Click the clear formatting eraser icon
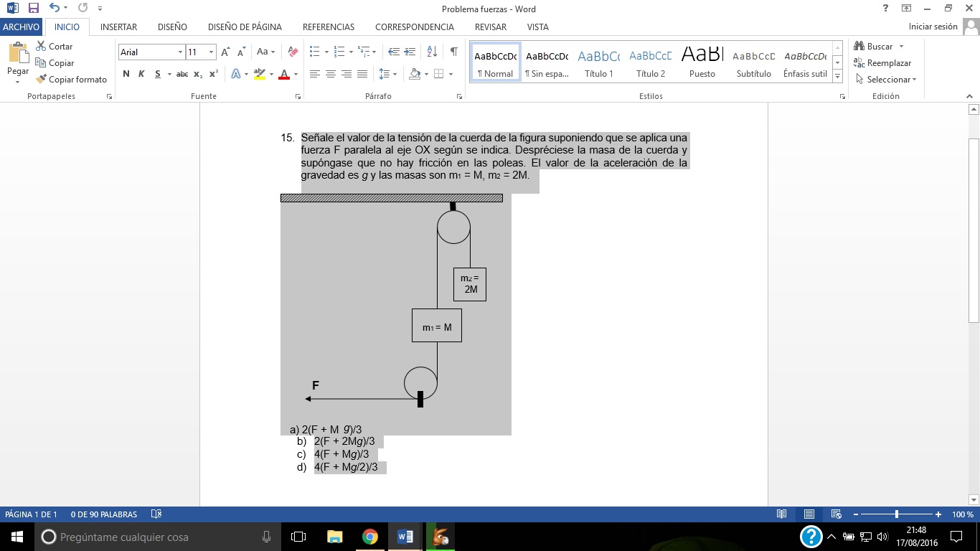The image size is (980, 551). click(293, 52)
